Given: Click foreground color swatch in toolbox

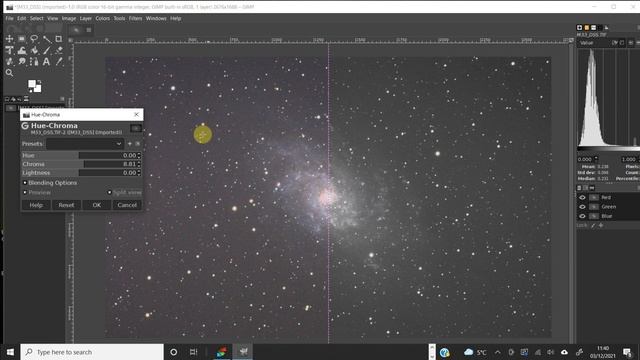Looking at the screenshot, I should [32, 84].
